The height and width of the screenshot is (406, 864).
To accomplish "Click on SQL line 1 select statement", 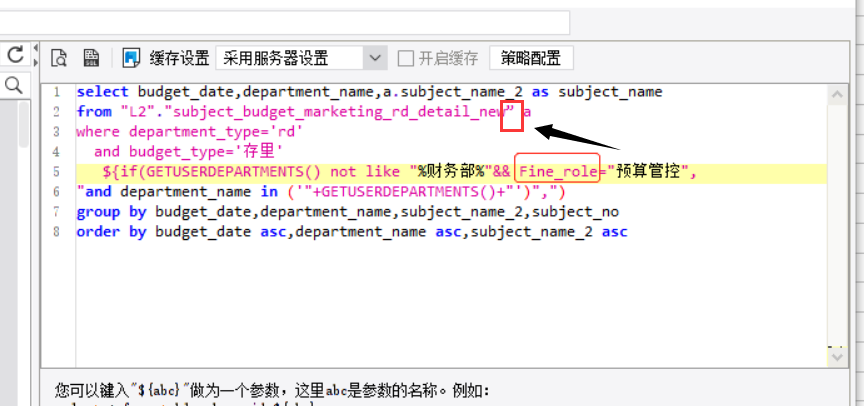I will 369,92.
